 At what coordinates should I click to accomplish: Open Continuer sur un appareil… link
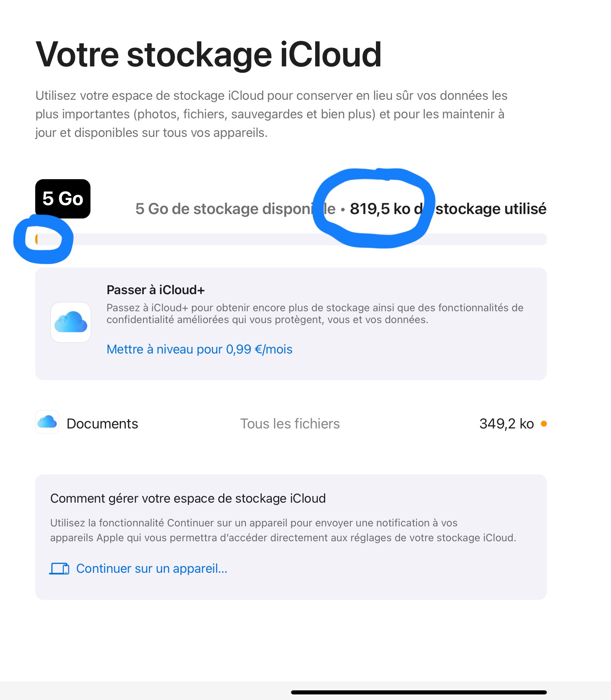pyautogui.click(x=152, y=569)
